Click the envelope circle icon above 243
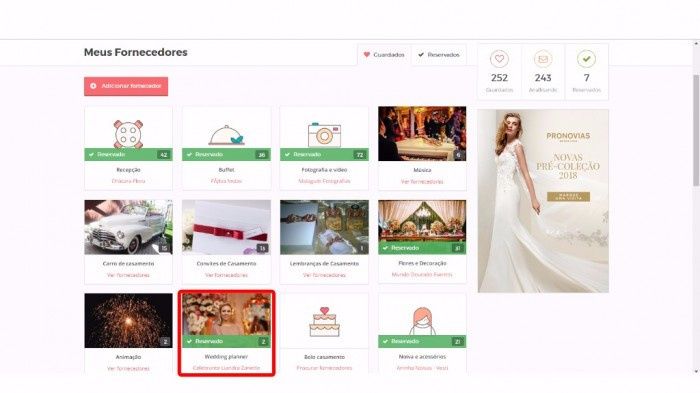Image resolution: width=700 pixels, height=393 pixels. point(543,59)
